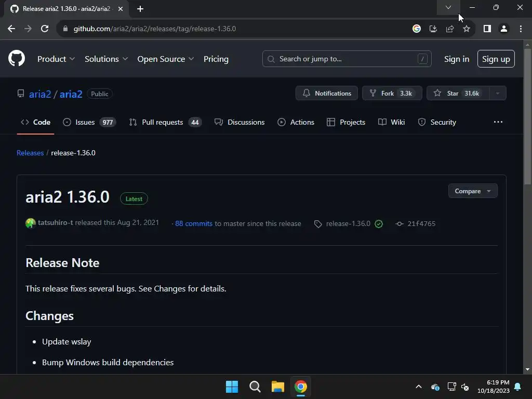Open the Compare dropdown
Screen dimensions: 532x399
tap(473, 191)
